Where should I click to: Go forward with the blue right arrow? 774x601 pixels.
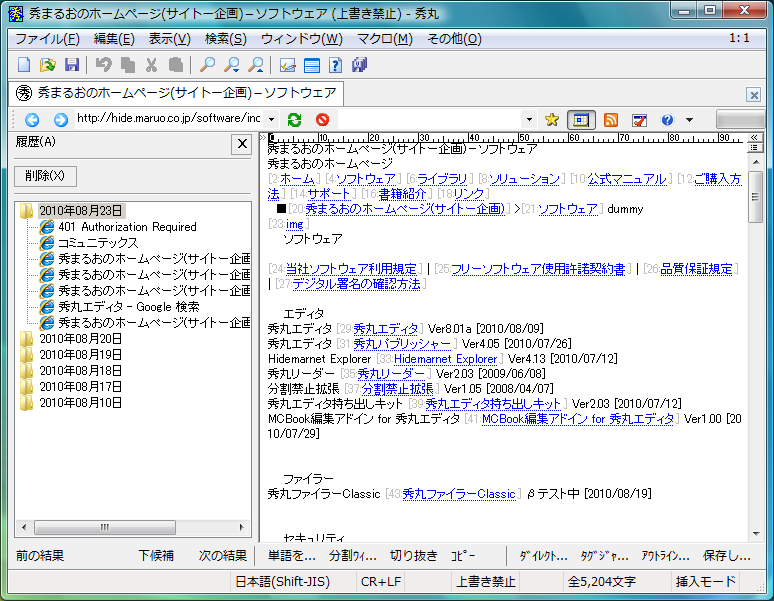click(x=61, y=119)
